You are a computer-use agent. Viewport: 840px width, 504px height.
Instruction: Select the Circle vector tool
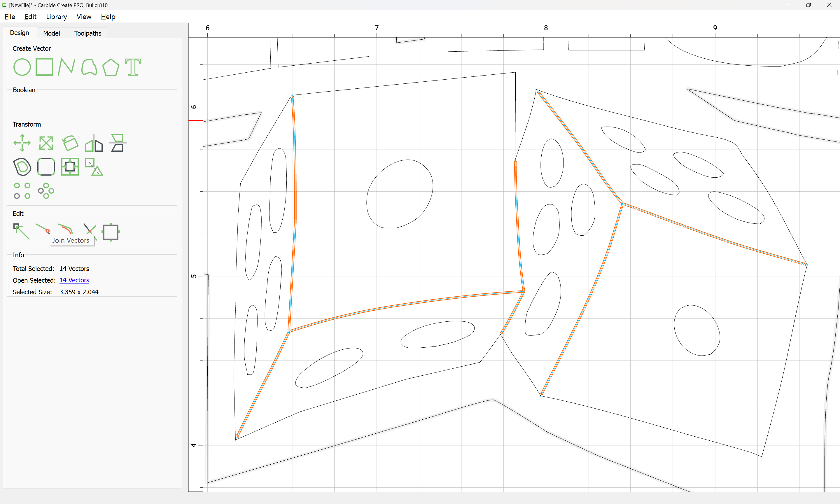click(x=22, y=67)
